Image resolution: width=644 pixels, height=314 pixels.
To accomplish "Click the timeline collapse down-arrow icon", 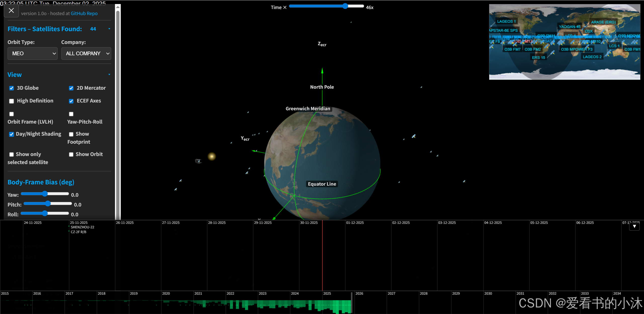I will [x=634, y=226].
